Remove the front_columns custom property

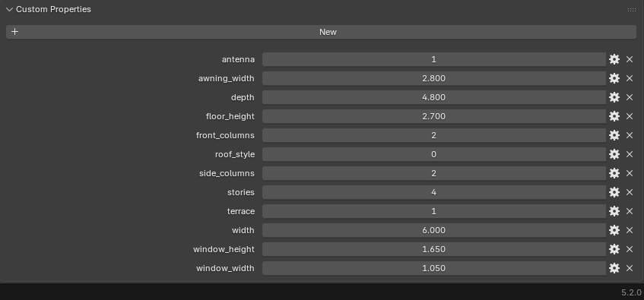(630, 135)
